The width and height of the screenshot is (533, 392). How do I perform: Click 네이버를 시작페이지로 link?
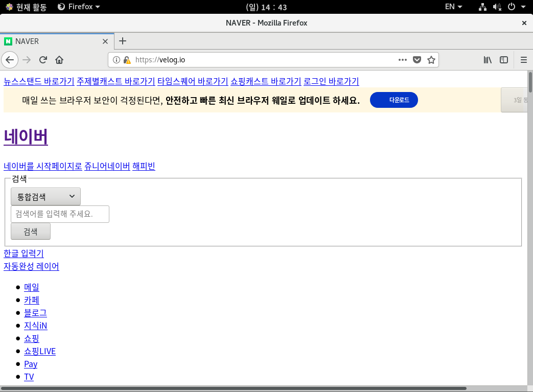click(x=43, y=166)
